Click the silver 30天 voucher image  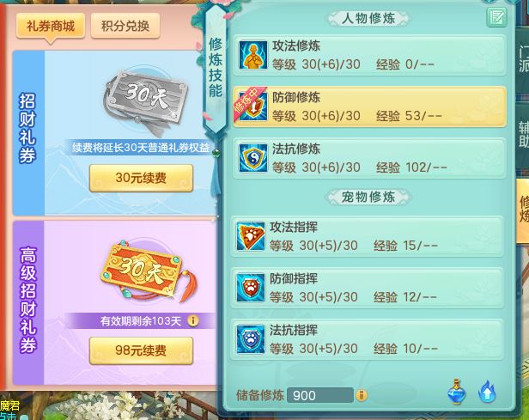(x=145, y=99)
